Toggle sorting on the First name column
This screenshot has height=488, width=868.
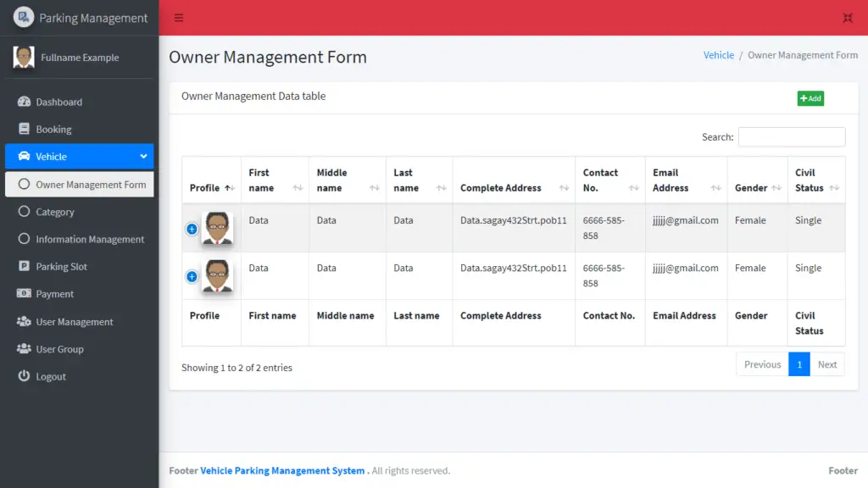tap(270, 179)
